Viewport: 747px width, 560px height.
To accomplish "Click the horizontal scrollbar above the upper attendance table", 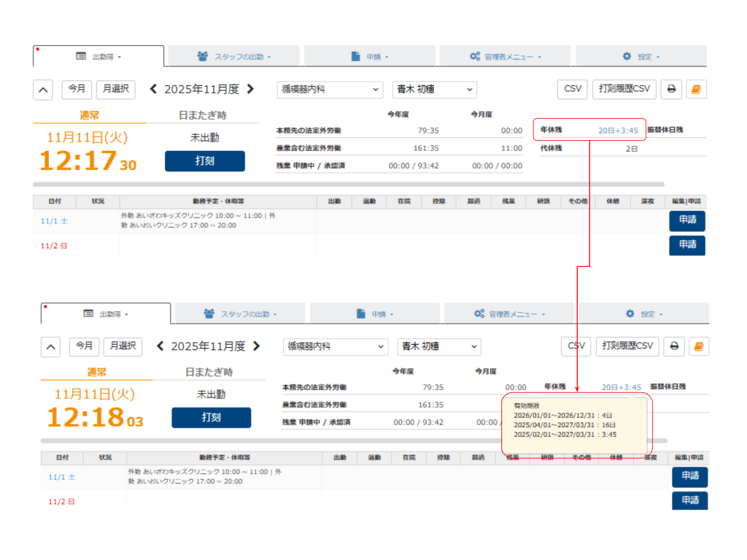I will 349,184.
